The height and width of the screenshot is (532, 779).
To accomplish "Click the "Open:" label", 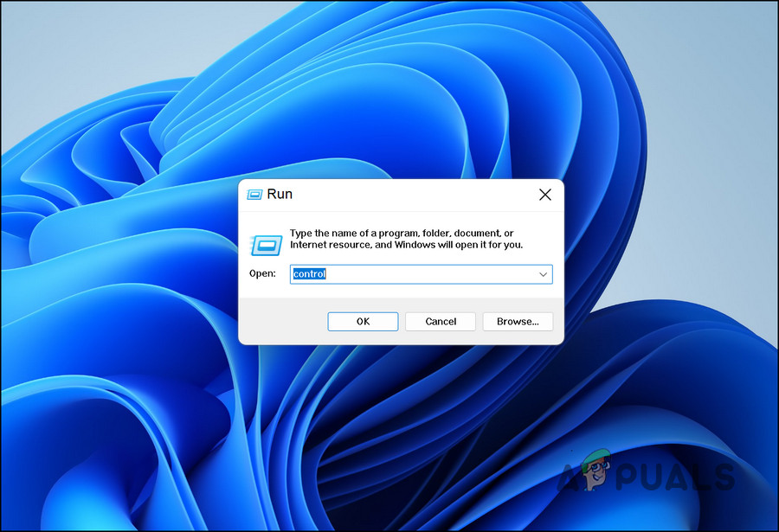I will (262, 273).
